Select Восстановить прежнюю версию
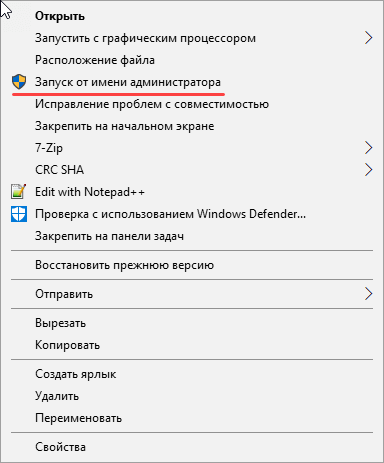 coord(192,265)
